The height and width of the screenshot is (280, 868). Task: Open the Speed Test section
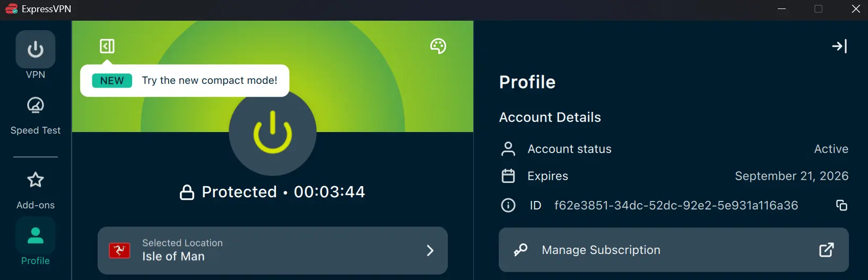pyautogui.click(x=36, y=116)
